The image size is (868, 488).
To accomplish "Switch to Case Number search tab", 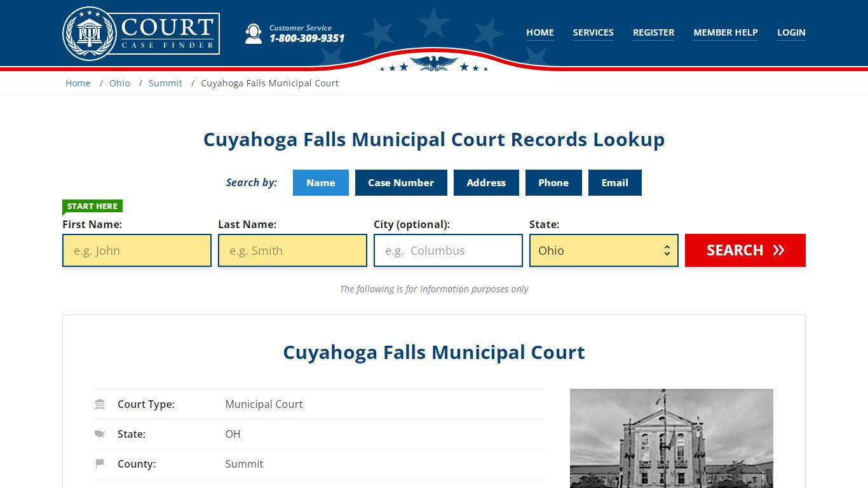I will [400, 182].
